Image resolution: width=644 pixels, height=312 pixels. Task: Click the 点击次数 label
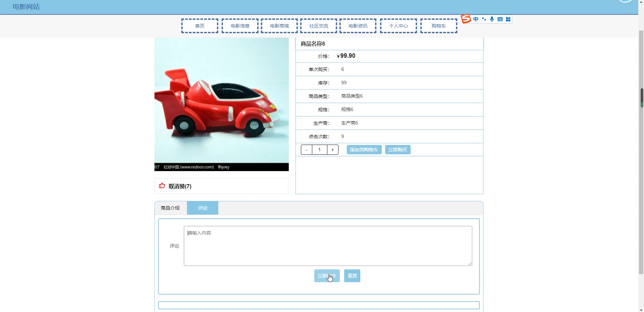[319, 137]
